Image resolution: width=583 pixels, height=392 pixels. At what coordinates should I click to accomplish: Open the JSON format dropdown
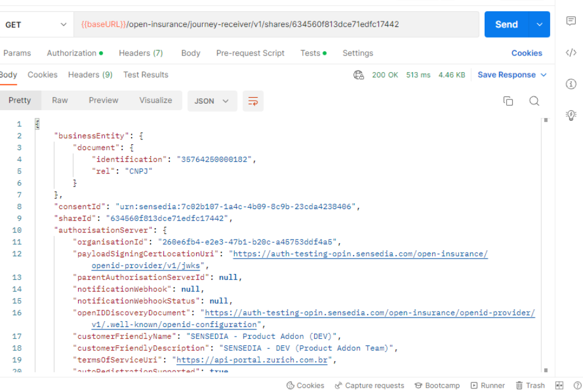212,101
